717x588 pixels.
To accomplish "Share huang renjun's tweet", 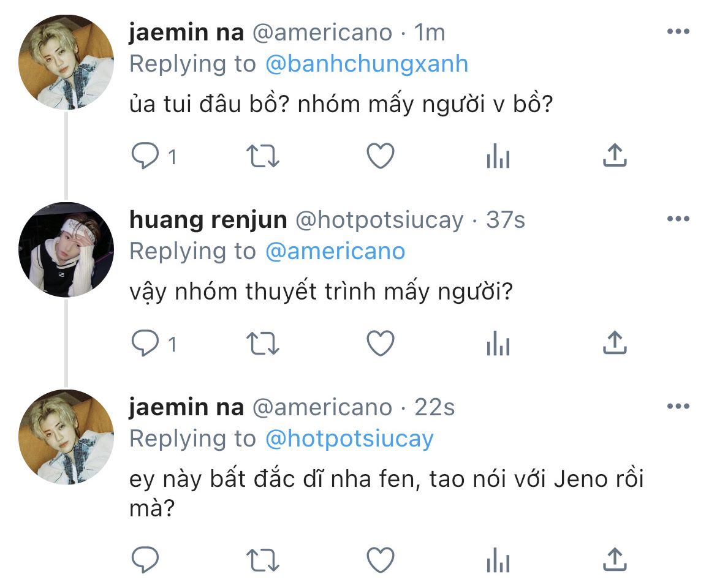I will click(615, 344).
